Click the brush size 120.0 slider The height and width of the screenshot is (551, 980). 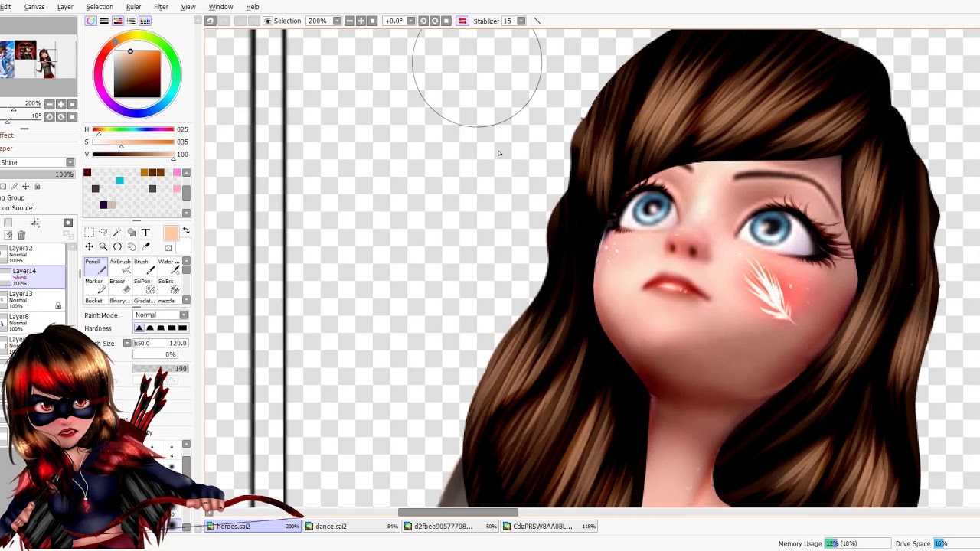click(160, 343)
